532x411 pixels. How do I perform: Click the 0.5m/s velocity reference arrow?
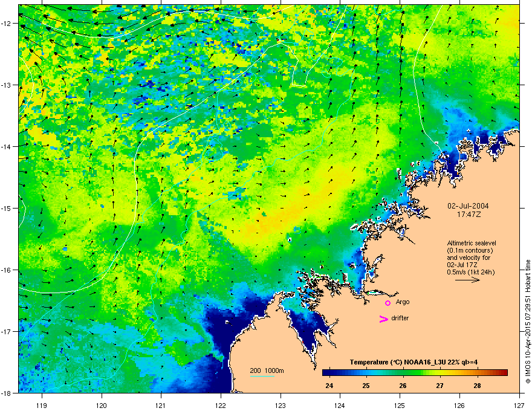(467, 280)
